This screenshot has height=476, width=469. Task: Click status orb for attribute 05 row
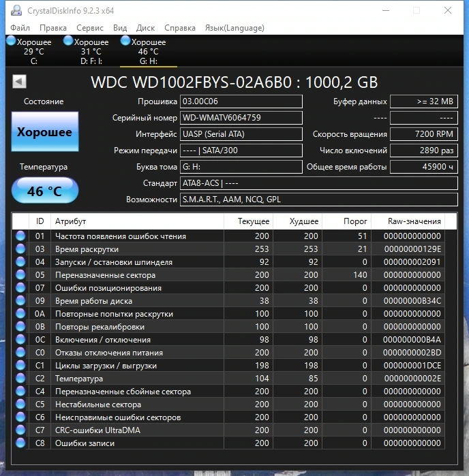[20, 274]
